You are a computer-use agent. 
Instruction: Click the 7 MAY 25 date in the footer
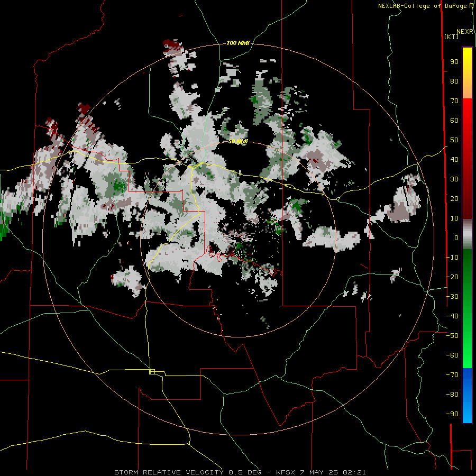click(x=319, y=472)
